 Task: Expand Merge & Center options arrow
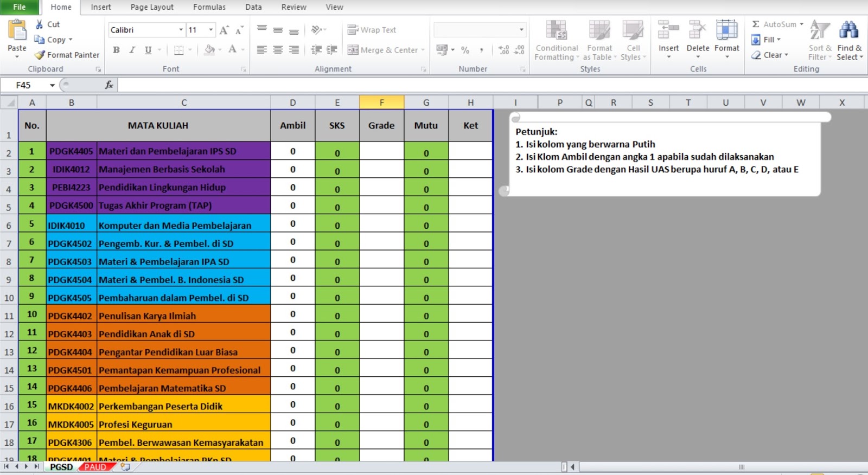click(423, 50)
